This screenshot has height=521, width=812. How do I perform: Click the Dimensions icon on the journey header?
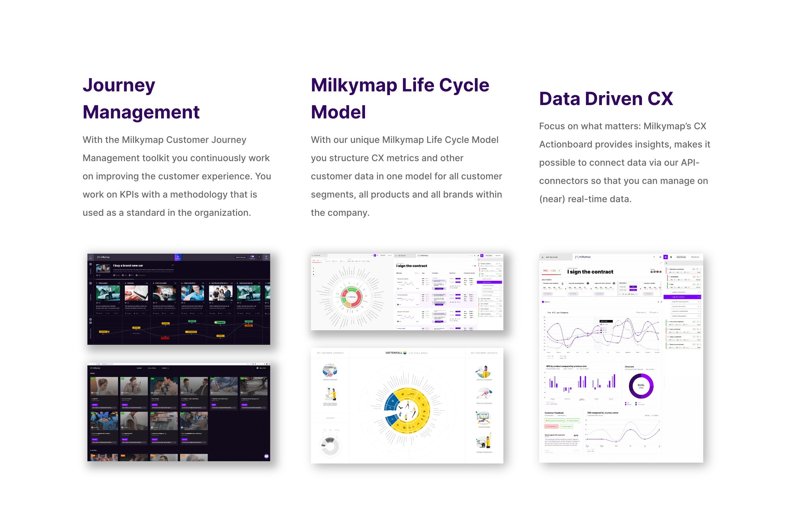[x=137, y=275]
